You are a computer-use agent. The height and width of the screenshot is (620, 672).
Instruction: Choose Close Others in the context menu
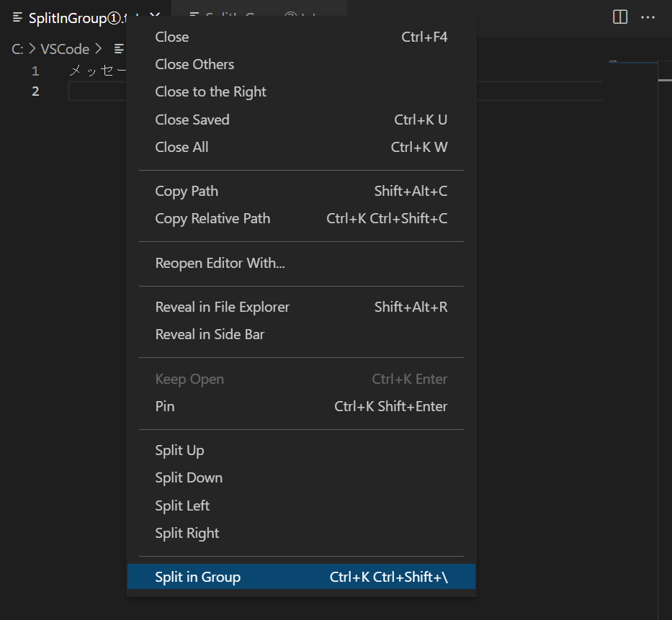coord(194,64)
